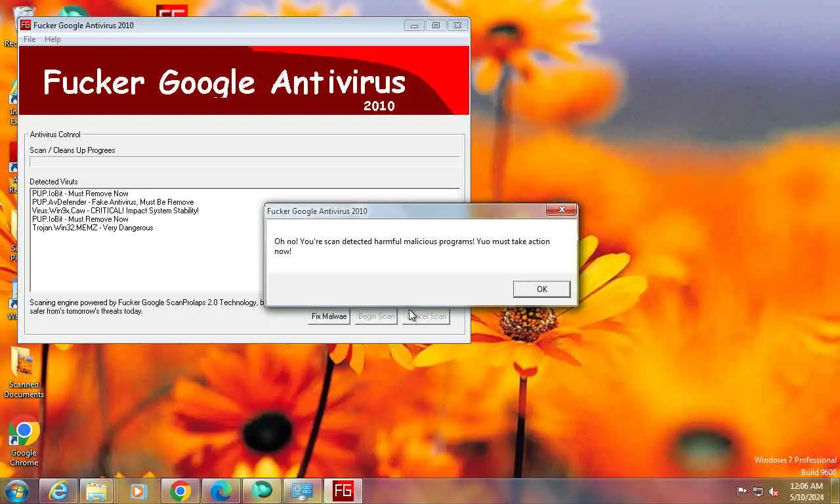840x504 pixels.
Task: Click the Show Desktop strip beside the clock
Action: click(835, 492)
